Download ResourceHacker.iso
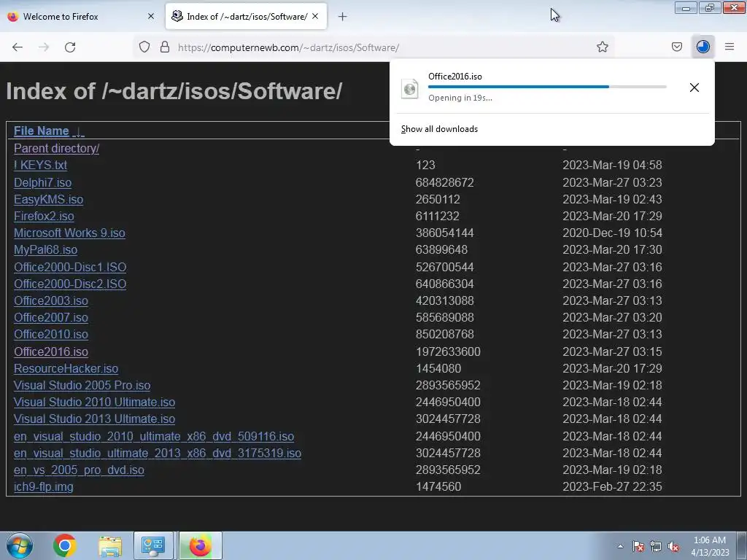The image size is (747, 560). point(66,368)
